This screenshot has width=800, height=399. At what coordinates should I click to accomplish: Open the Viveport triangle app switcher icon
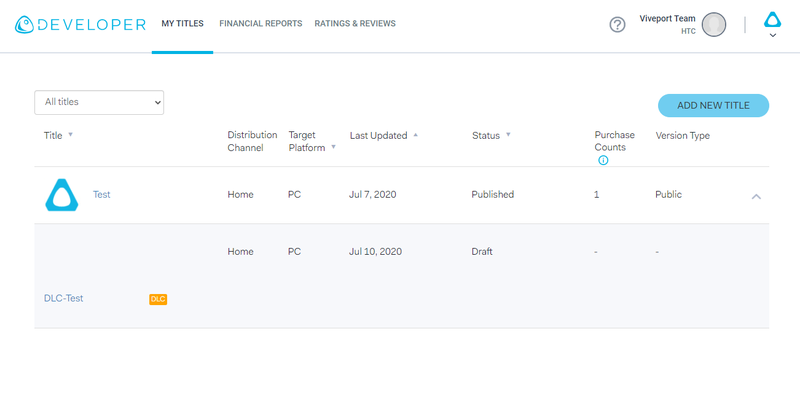point(772,20)
